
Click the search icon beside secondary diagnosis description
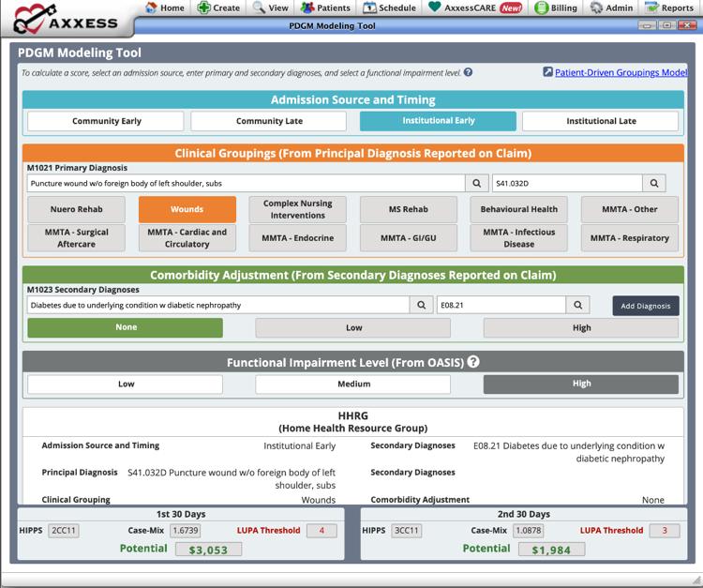[422, 305]
